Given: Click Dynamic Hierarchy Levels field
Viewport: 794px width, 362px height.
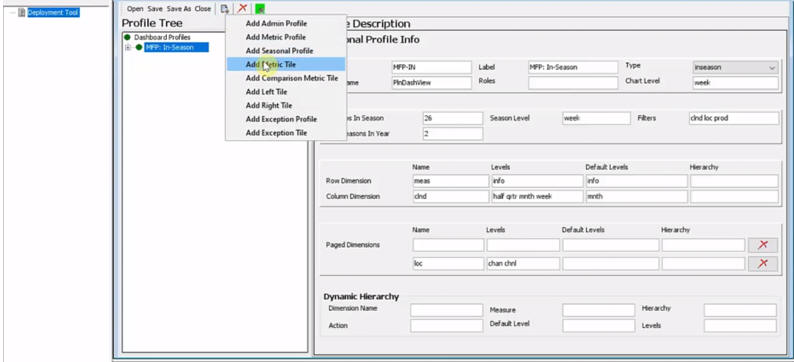Looking at the screenshot, I should (740, 326).
